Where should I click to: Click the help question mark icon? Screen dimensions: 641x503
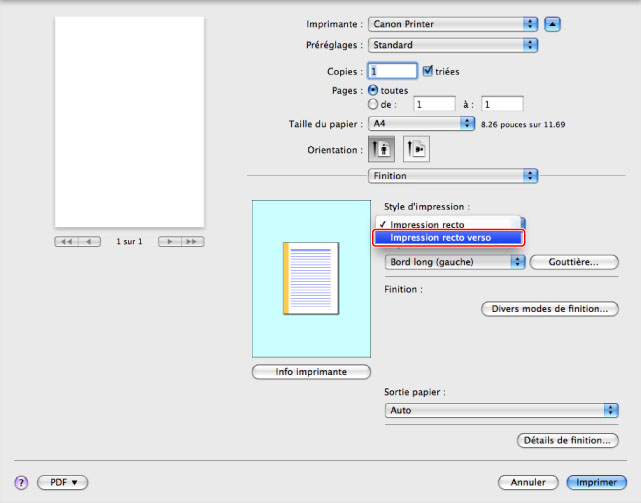click(20, 482)
